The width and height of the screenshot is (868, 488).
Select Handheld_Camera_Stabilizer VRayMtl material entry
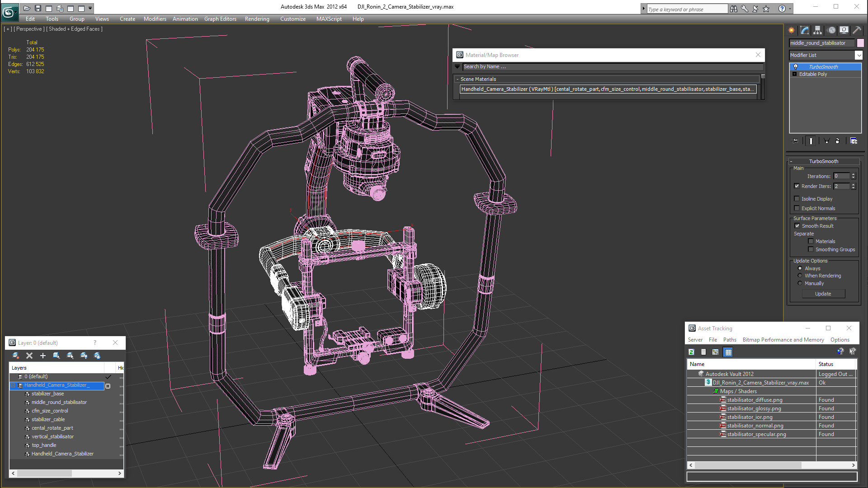pos(608,89)
